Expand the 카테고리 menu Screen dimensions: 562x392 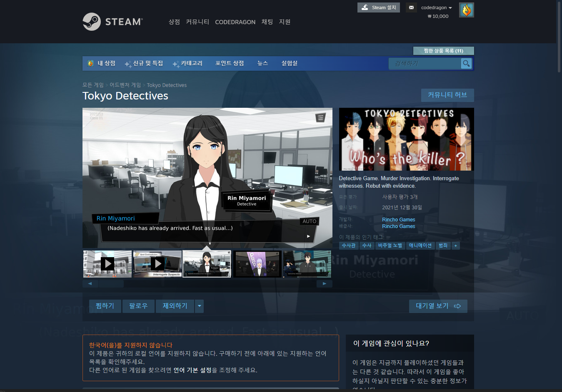coord(188,63)
